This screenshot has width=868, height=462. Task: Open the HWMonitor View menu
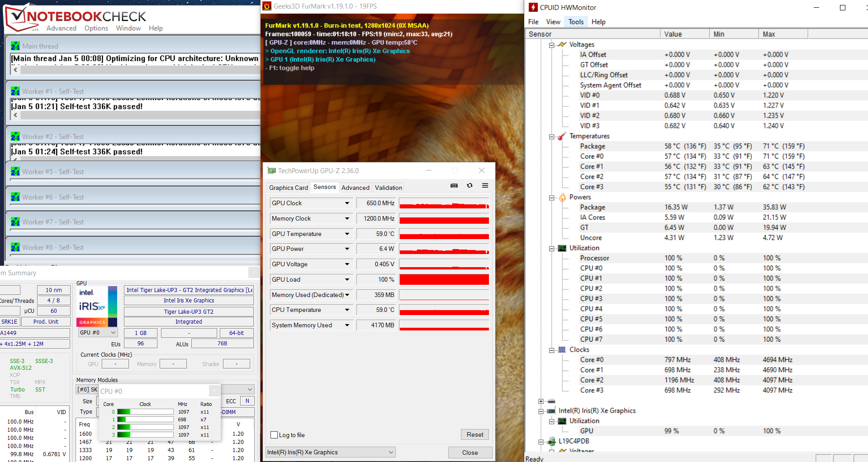coord(553,22)
